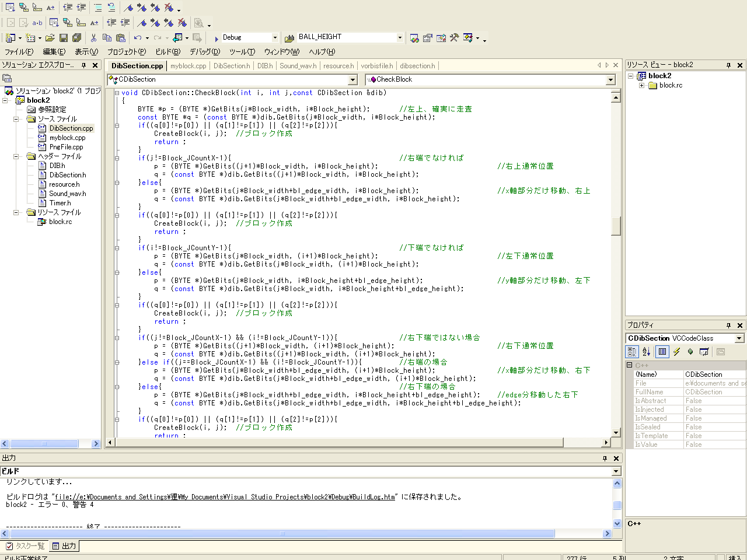Open the CheckBlock method combo dropdown
The height and width of the screenshot is (560, 747).
click(610, 80)
